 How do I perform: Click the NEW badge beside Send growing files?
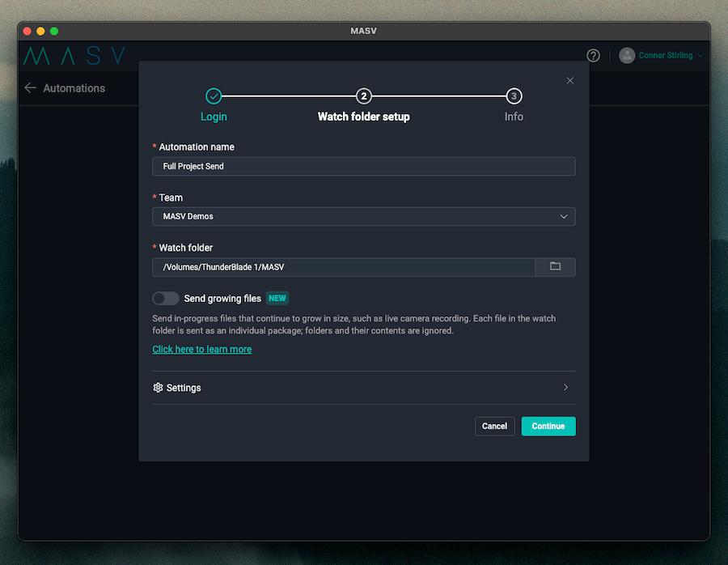[x=277, y=299]
